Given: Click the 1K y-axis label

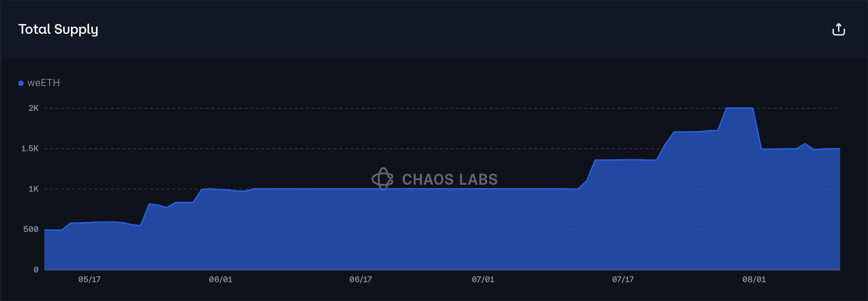Looking at the screenshot, I should coord(33,189).
